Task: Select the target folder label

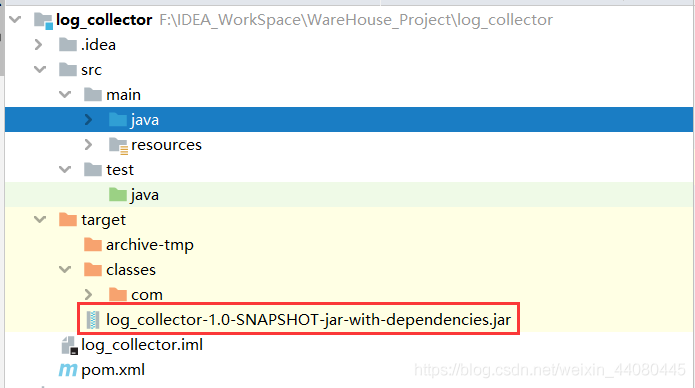Action: click(x=103, y=220)
